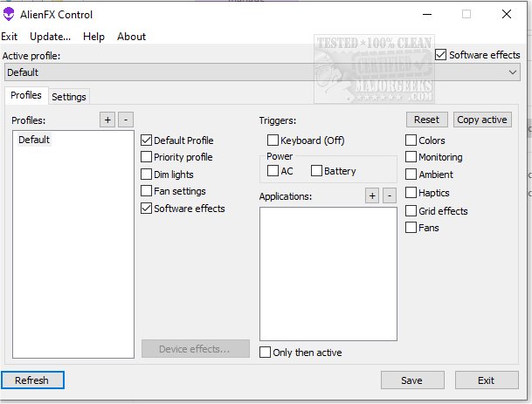Click the AlienFX alien head title icon
Viewport: 532px width, 404px height.
[x=10, y=15]
